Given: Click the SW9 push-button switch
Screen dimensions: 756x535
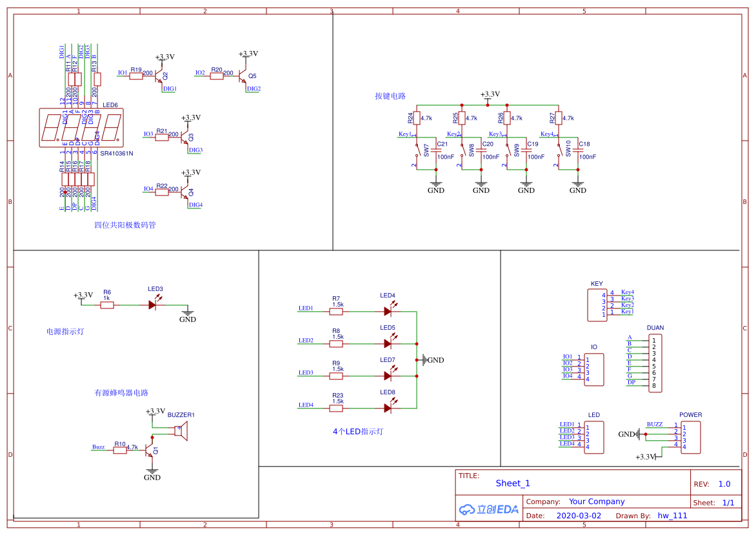Looking at the screenshot, I should click(x=507, y=150).
